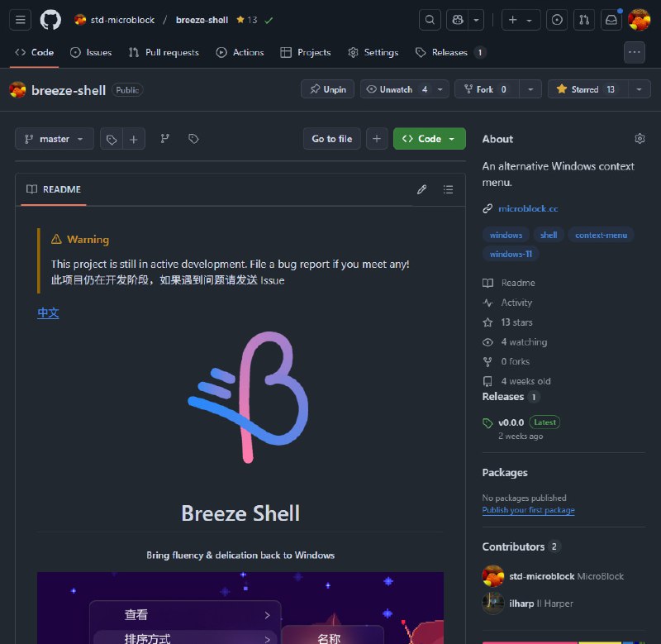The height and width of the screenshot is (644, 661).
Task: Switch to the Issues tab
Action: coord(91,52)
